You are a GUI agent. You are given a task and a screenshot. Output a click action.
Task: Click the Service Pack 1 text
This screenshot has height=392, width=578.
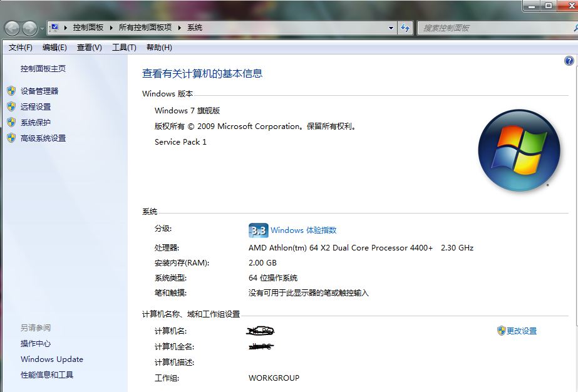180,142
